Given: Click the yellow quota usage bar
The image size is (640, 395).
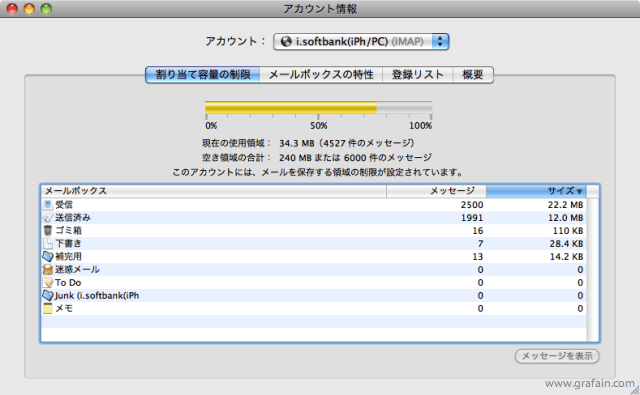Looking at the screenshot, I should tap(291, 108).
